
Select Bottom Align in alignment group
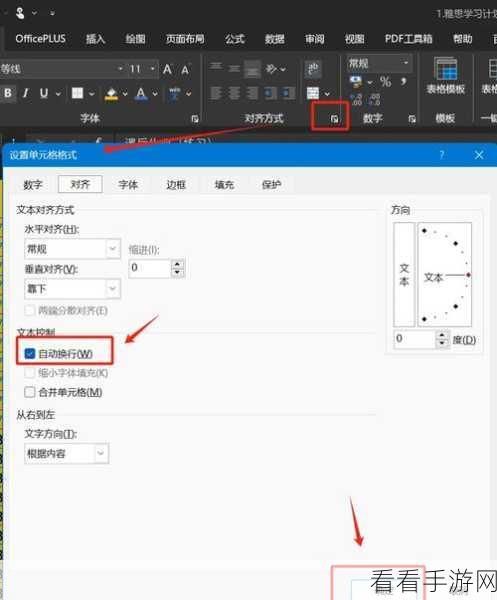tap(253, 68)
